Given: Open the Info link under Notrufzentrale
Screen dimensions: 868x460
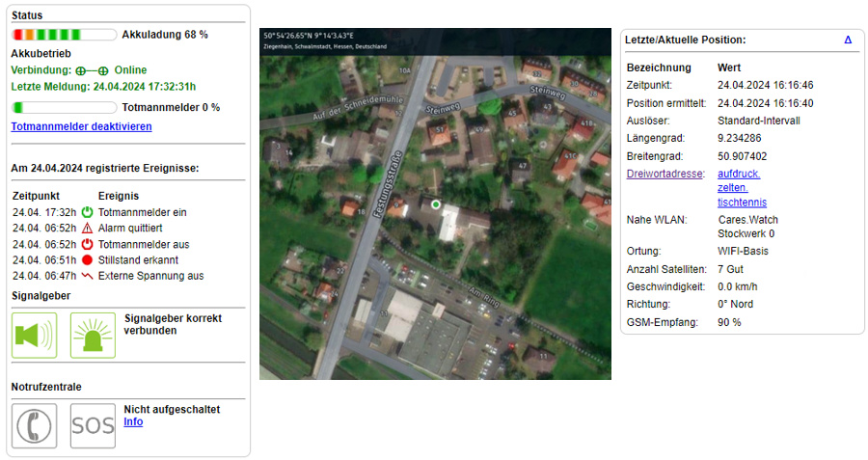Looking at the screenshot, I should pyautogui.click(x=133, y=422).
